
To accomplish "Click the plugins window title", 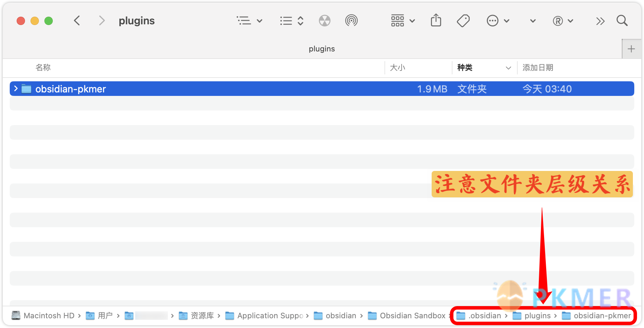I will [x=137, y=21].
